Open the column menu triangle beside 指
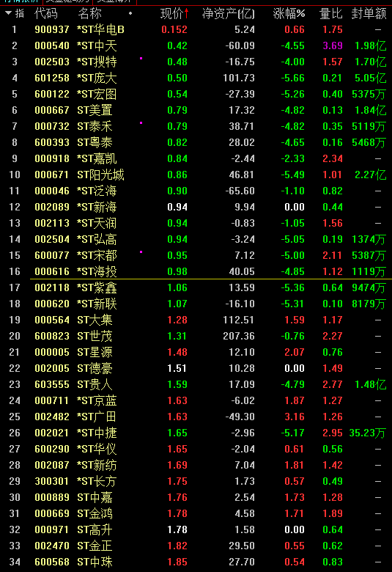Image resolution: width=392 pixels, height=572 pixels. pyautogui.click(x=8, y=13)
